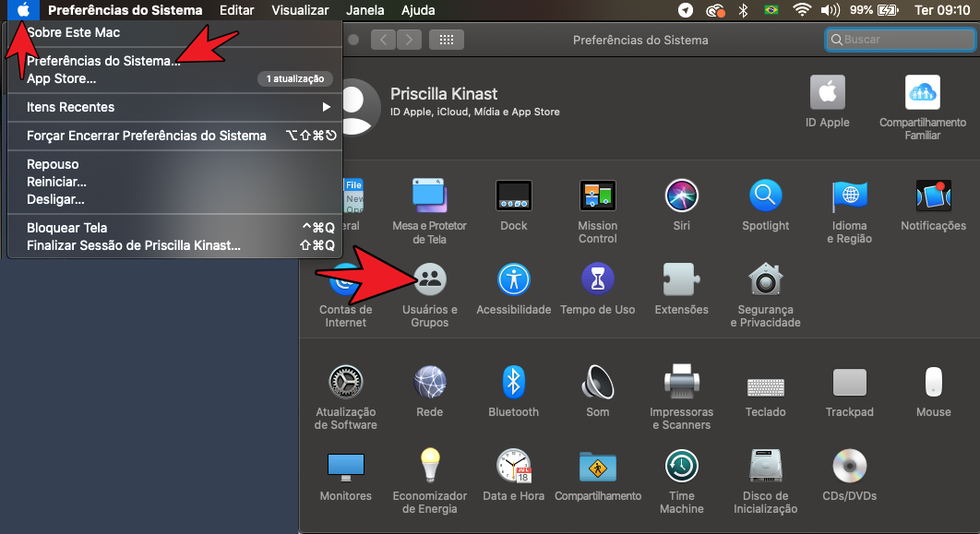Click the 1 atualização badge
This screenshot has width=980, height=534.
tap(295, 78)
